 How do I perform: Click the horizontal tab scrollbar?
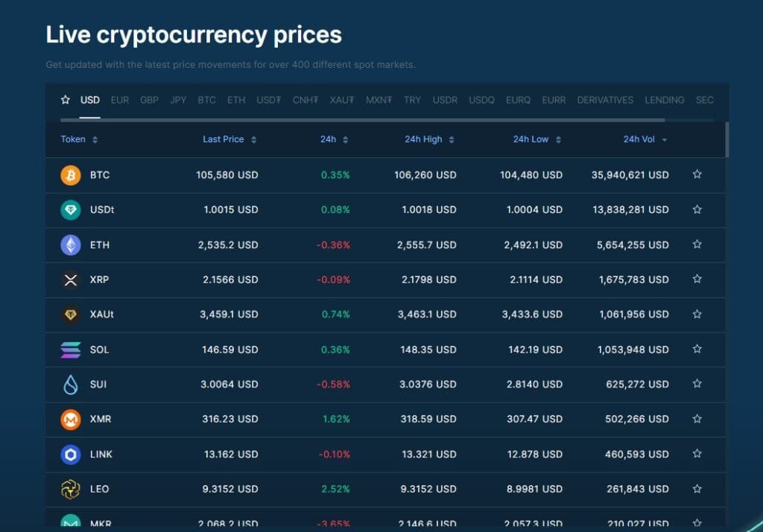363,120
